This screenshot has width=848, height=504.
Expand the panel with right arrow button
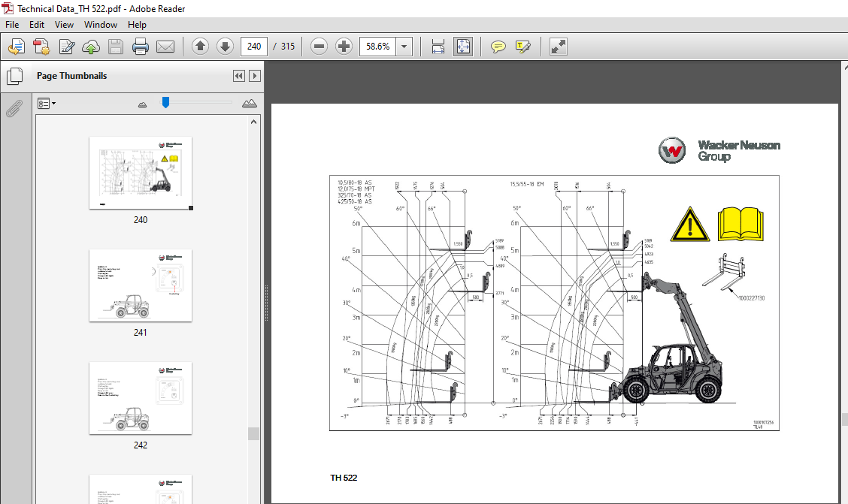pyautogui.click(x=255, y=76)
